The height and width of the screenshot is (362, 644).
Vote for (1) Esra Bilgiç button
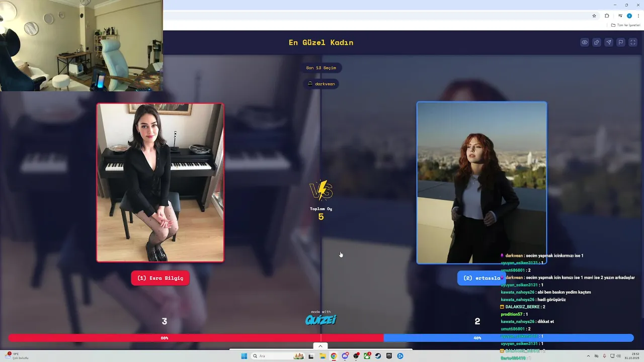[160, 278]
